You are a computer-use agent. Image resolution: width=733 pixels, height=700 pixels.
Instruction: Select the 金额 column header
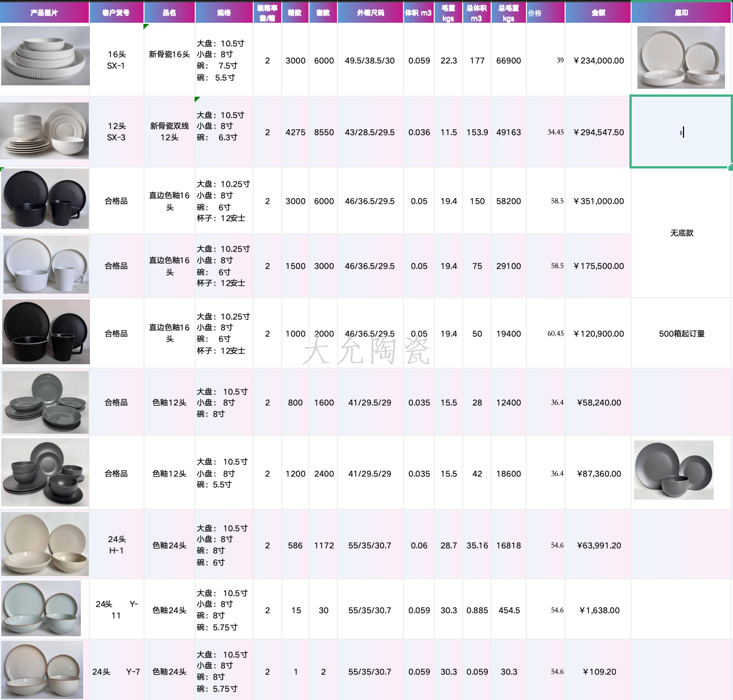[x=598, y=13]
